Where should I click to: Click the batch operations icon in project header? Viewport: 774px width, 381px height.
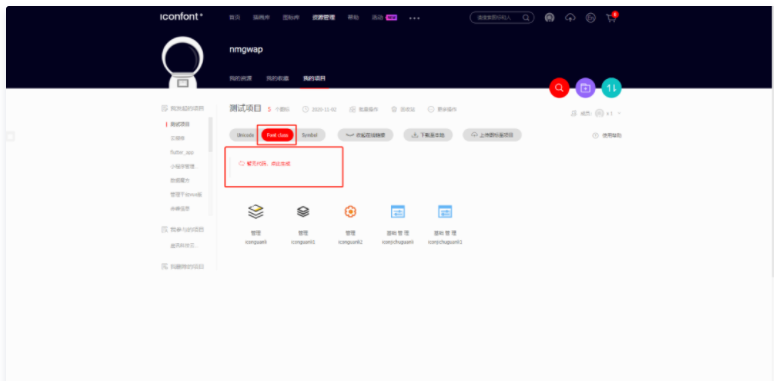point(352,110)
